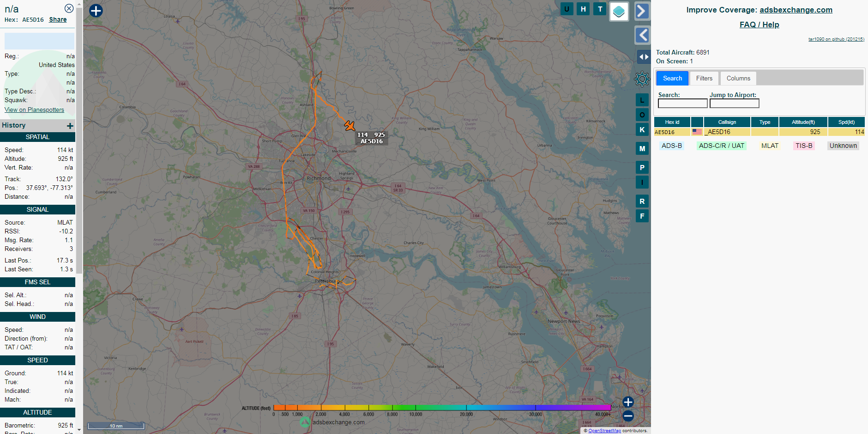Click ADS-B source legend label
868x434 pixels.
pos(671,146)
